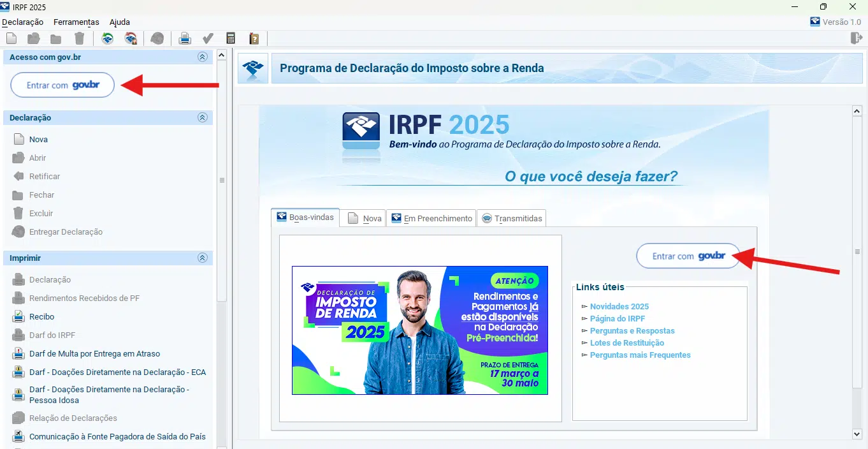Screen dimensions: 868x449
Task: Open the help book icon with question mark
Action: [254, 39]
